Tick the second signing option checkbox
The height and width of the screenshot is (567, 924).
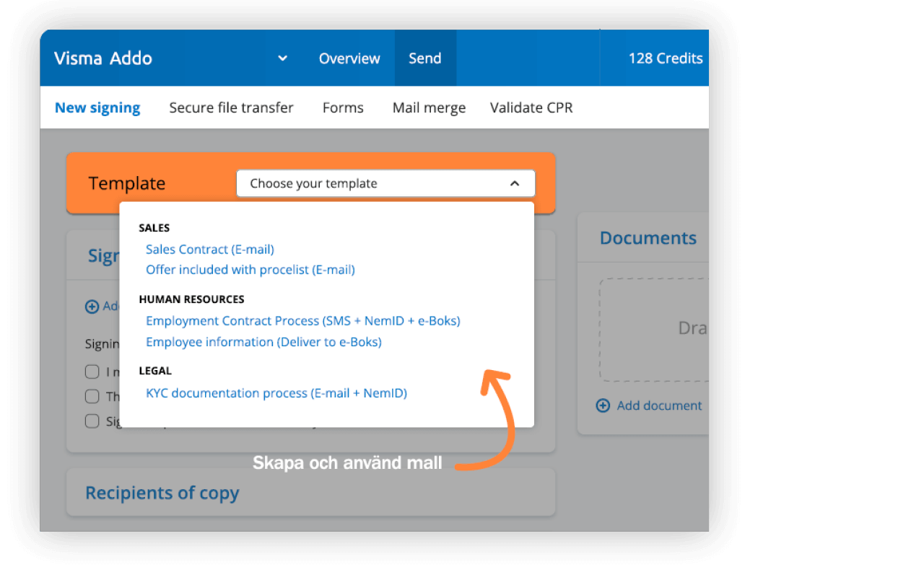click(92, 396)
